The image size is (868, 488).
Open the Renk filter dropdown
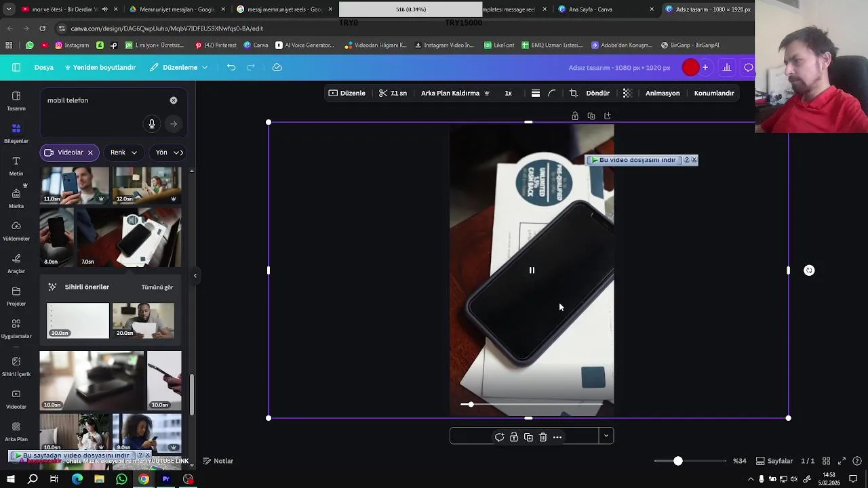(124, 152)
